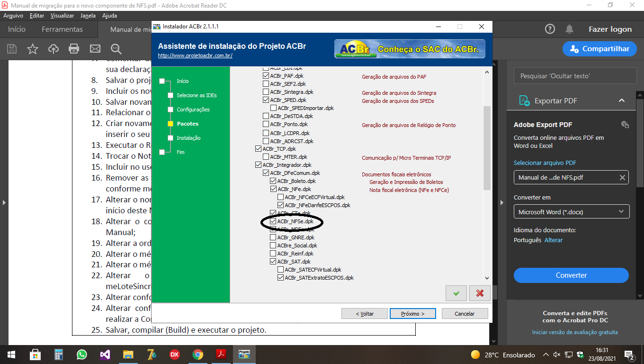Click package list scrollbar down arrow
The width and height of the screenshot is (644, 364).
tap(486, 279)
